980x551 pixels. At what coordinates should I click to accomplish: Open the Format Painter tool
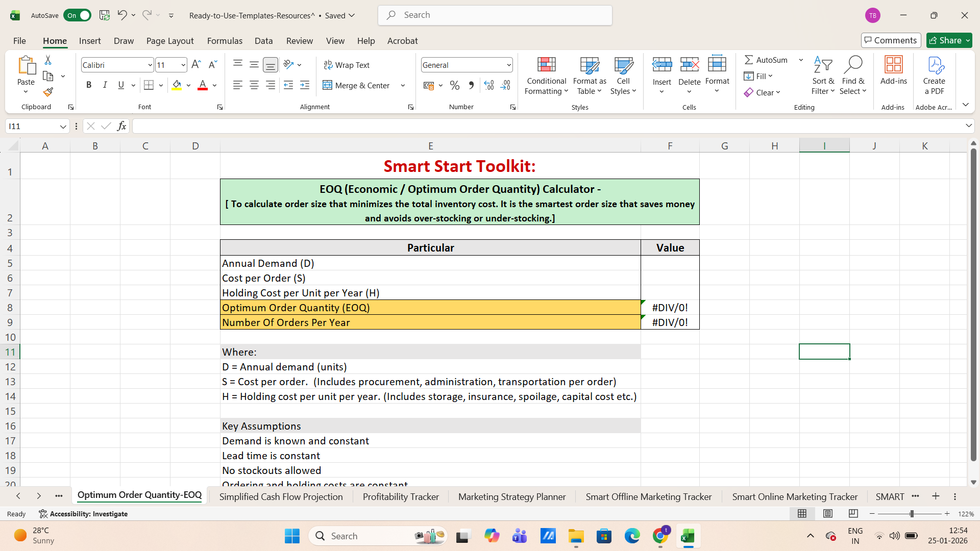coord(48,92)
